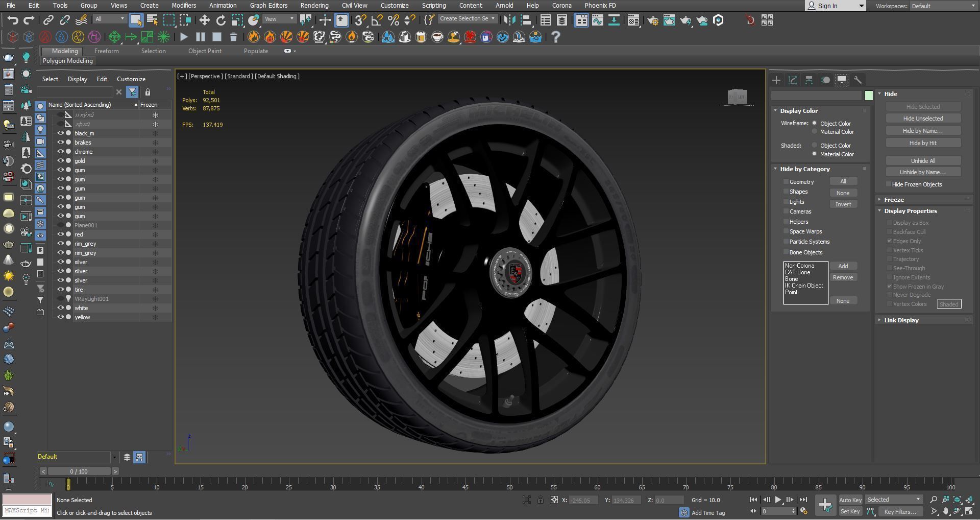Activate the Select Object tool
Viewport: 980px width, 520px height.
[136, 20]
